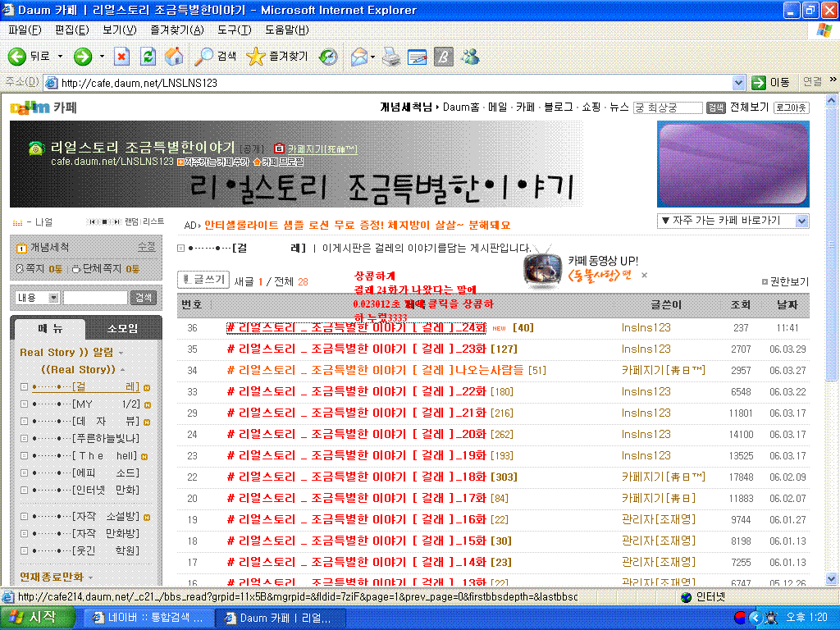Expand the 자작 소설방 board box

click(x=24, y=517)
